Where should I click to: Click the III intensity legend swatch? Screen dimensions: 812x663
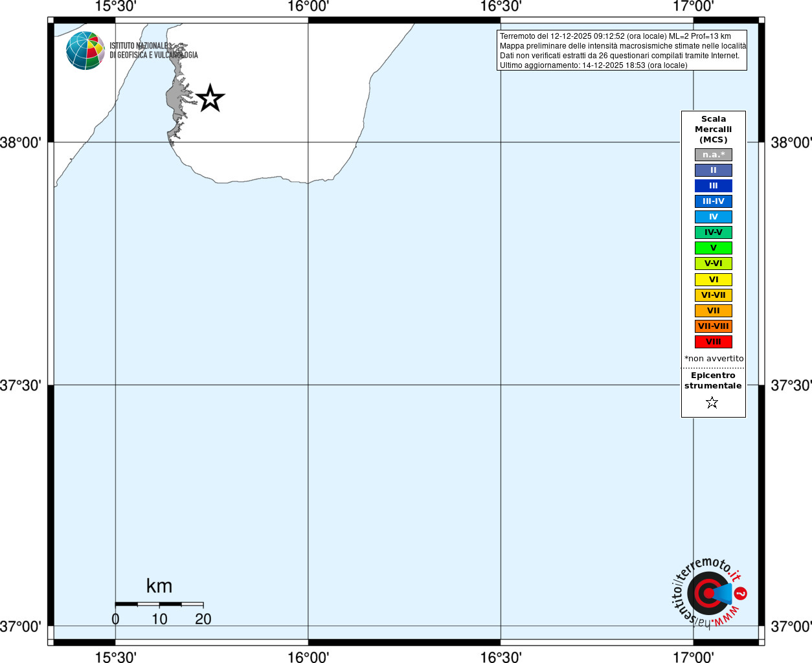click(714, 186)
